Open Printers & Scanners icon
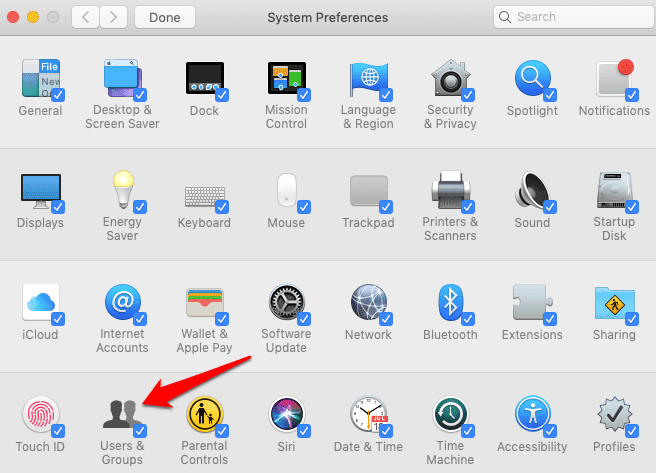Image resolution: width=656 pixels, height=473 pixels. [x=451, y=190]
